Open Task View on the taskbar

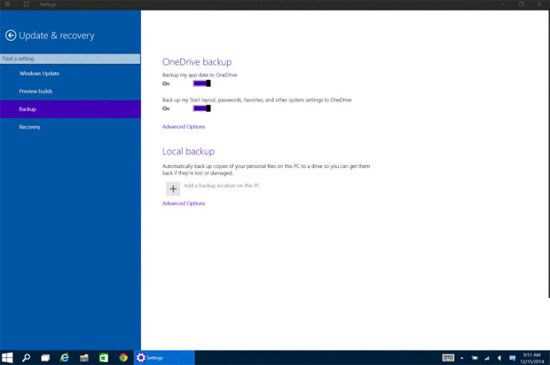point(45,358)
